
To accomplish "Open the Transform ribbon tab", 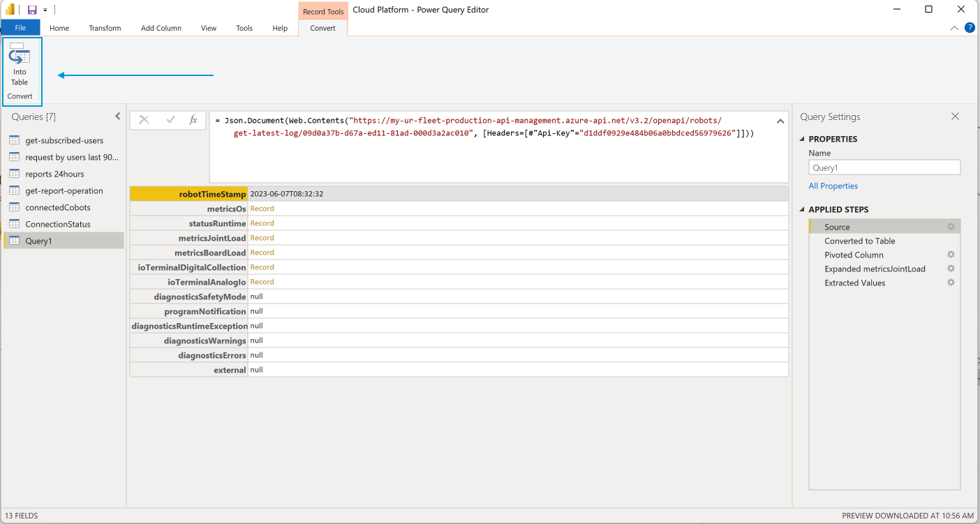I will coord(105,28).
